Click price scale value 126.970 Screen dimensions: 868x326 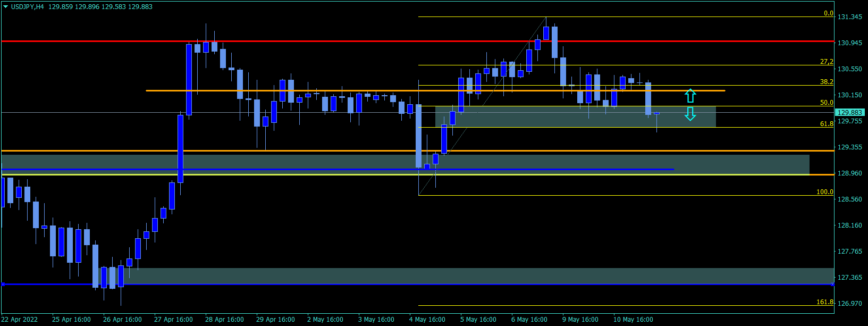[x=850, y=304]
